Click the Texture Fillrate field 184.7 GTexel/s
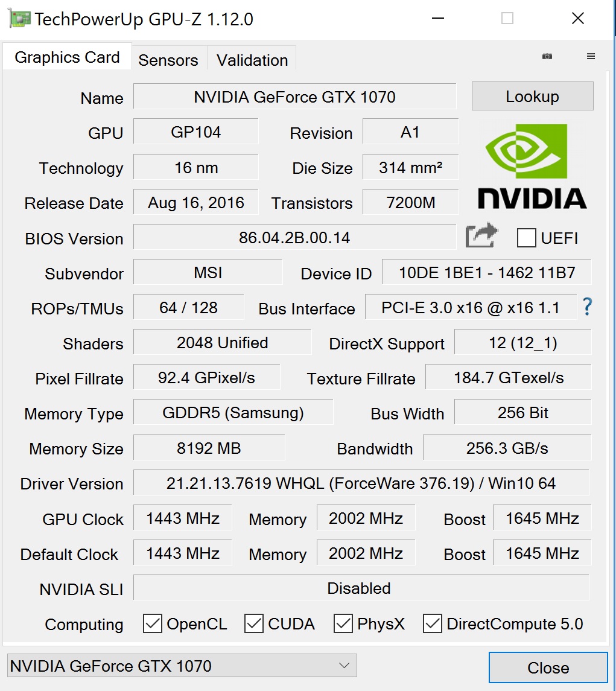The height and width of the screenshot is (691, 616). pos(509,377)
